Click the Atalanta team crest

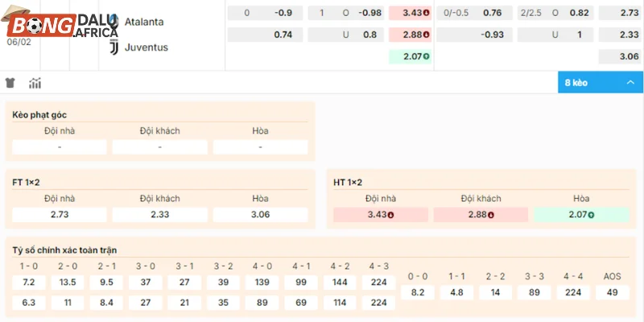point(114,22)
